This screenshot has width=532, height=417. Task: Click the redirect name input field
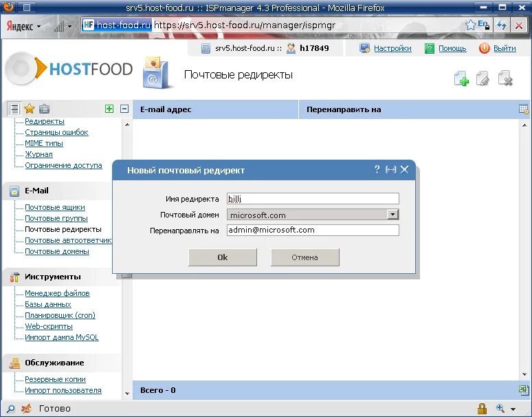(313, 199)
